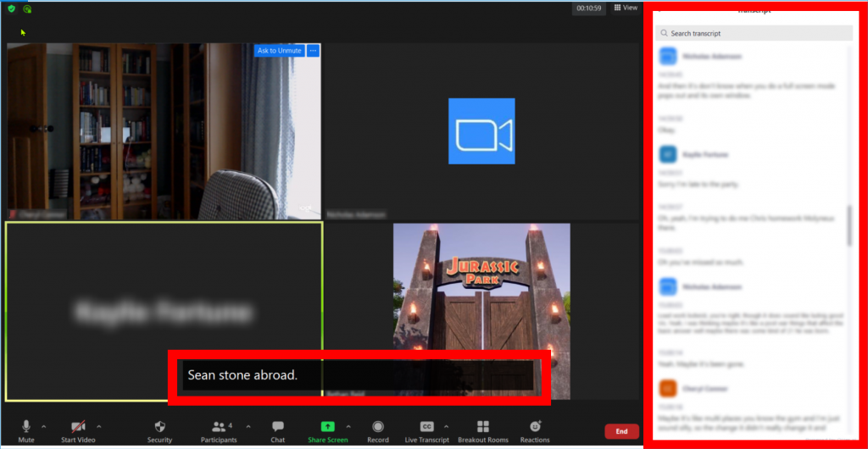Open audio options arrow beside Mute
868x449 pixels.
(44, 426)
